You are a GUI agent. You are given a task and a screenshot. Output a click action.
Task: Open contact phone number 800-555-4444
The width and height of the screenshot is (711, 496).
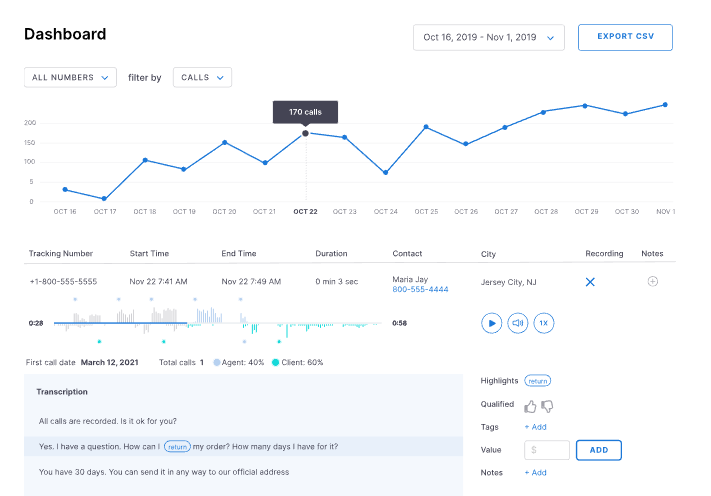420,289
